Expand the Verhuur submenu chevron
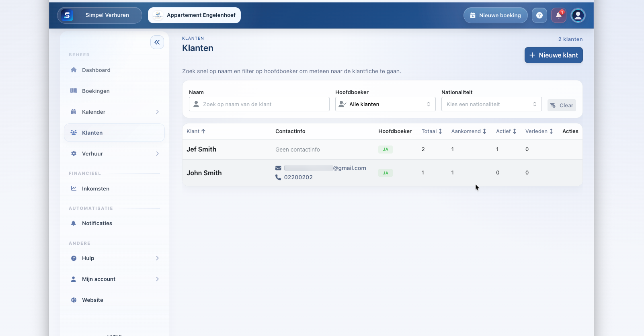This screenshot has height=336, width=644. tap(157, 154)
